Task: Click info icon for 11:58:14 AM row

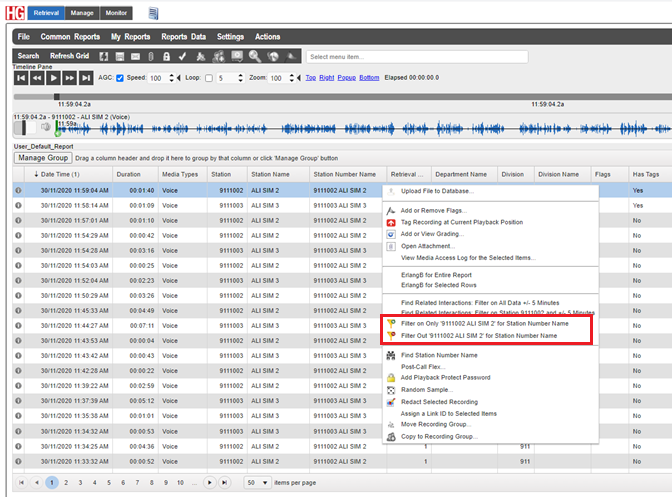Action: point(18,205)
